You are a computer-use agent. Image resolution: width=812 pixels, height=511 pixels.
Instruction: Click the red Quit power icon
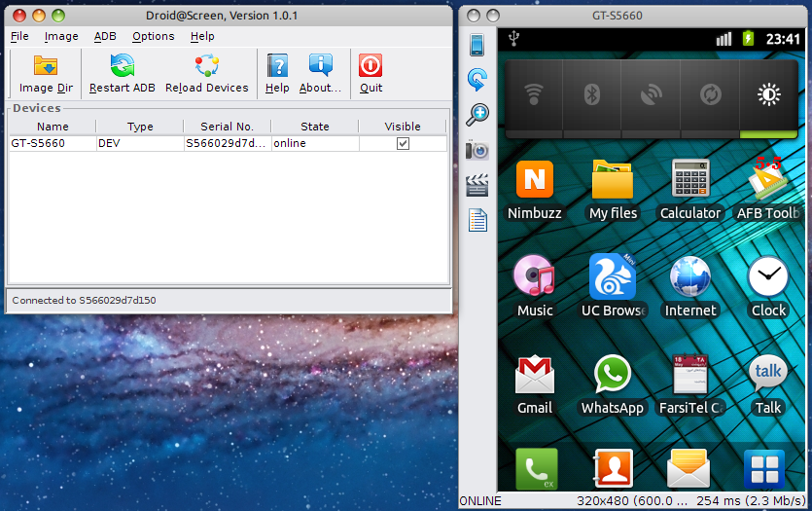[371, 66]
